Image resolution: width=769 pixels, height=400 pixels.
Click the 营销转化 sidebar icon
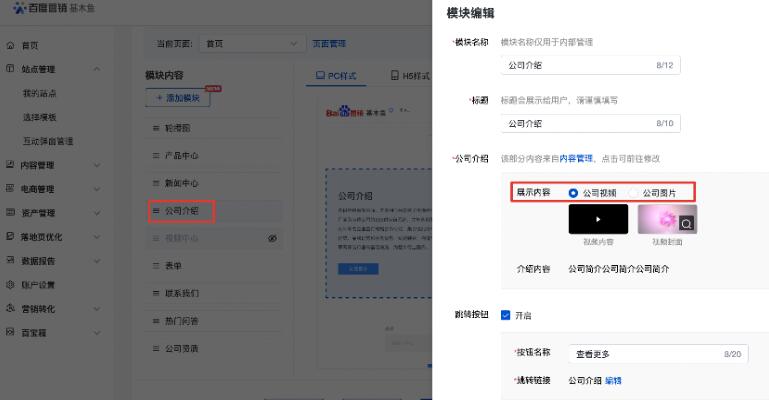click(10, 309)
